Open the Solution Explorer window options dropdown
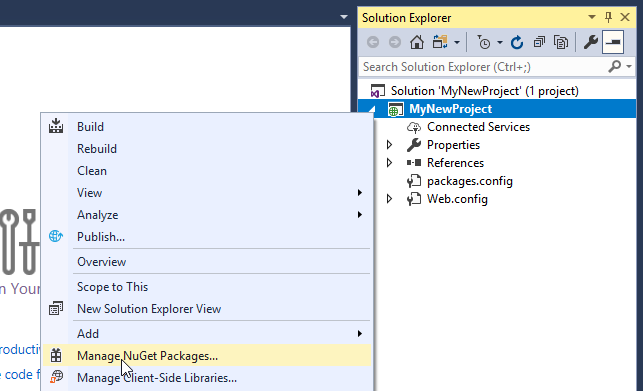643x391 pixels. point(592,17)
